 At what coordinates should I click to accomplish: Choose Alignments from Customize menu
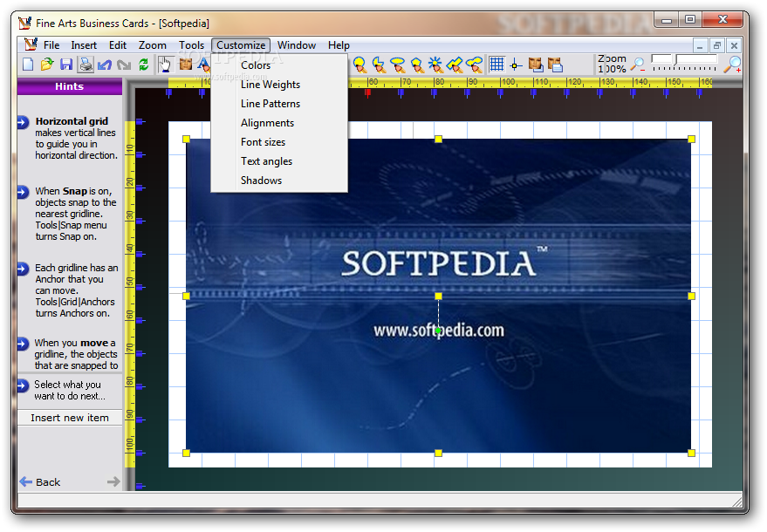279,123
